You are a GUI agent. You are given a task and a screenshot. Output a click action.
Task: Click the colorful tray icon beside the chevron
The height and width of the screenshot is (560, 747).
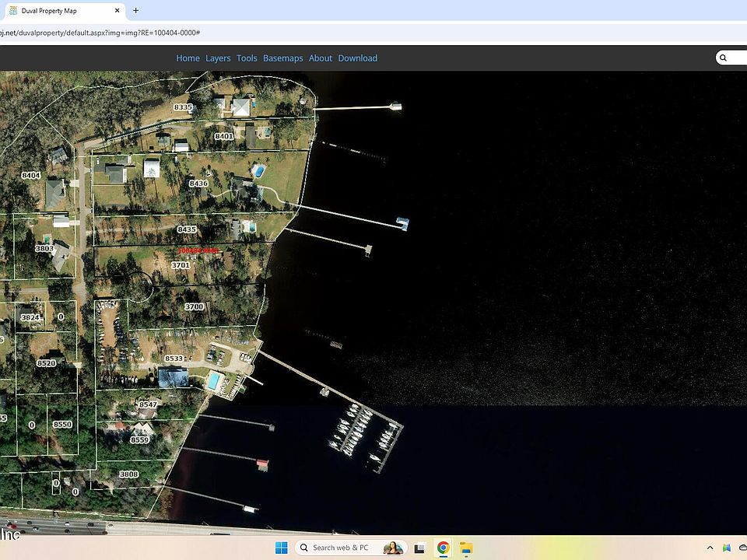tap(726, 548)
